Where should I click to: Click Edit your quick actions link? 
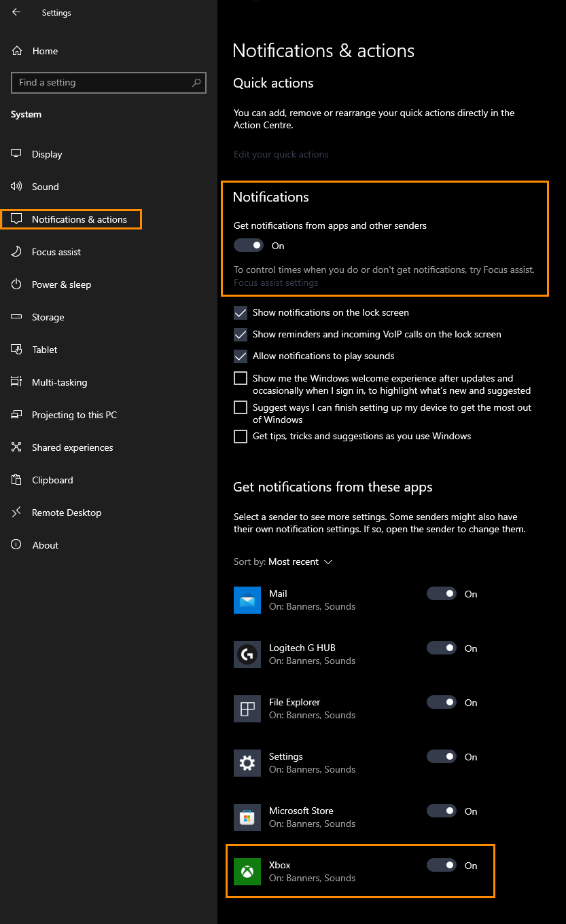click(x=281, y=154)
